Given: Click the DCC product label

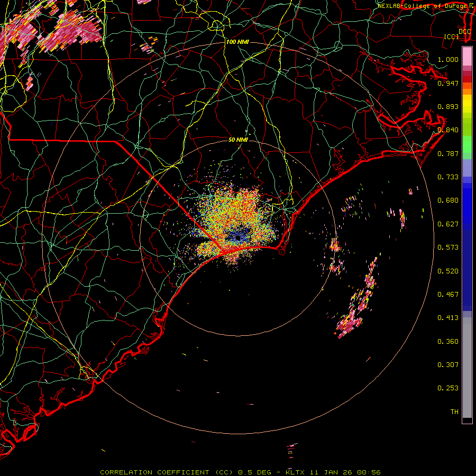Looking at the screenshot, I should click(465, 31).
